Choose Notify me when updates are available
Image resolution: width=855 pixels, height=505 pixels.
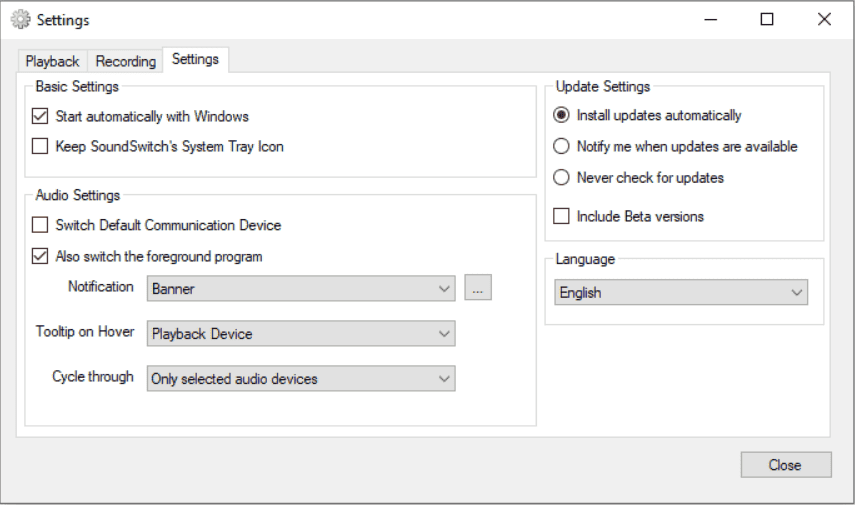coord(561,146)
